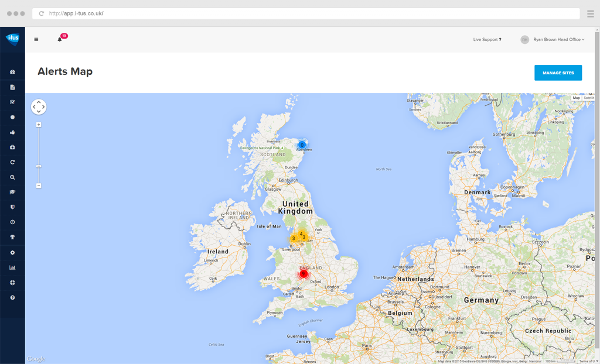The height and width of the screenshot is (364, 600).
Task: Open the document icon in the sidebar
Action: (x=13, y=87)
